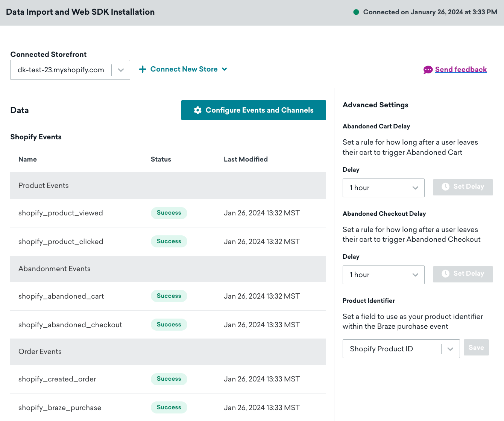Image resolution: width=504 pixels, height=421 pixels.
Task: Click the Product Events group header
Action: click(x=168, y=186)
